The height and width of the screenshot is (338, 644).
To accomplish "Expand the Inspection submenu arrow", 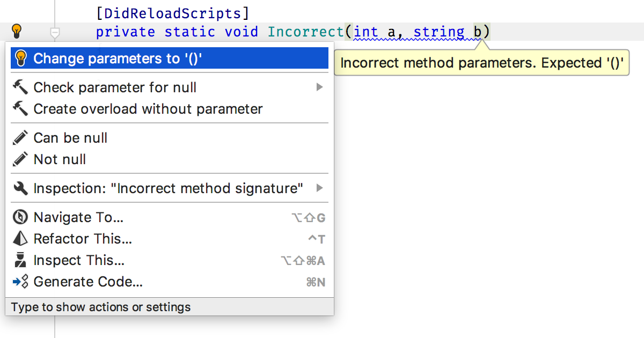I will click(x=320, y=188).
